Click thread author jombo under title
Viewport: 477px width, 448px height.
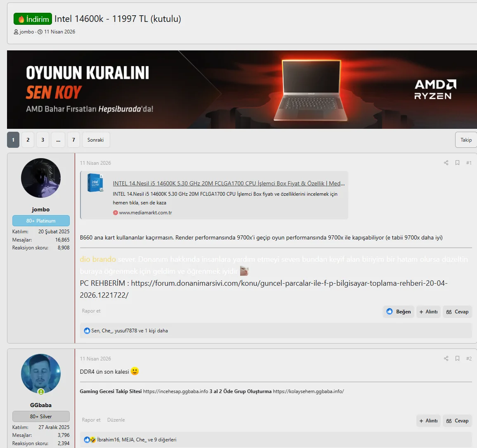click(x=27, y=32)
